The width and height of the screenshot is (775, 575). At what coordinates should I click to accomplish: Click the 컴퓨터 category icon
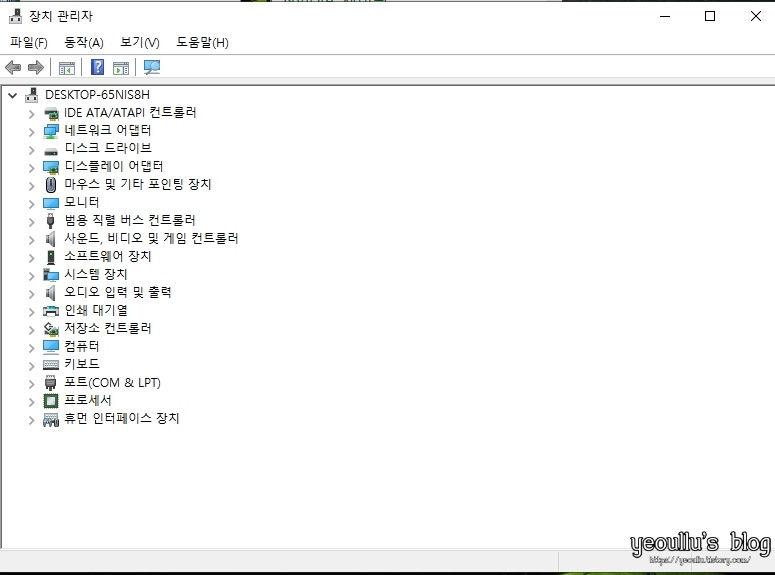pos(51,347)
